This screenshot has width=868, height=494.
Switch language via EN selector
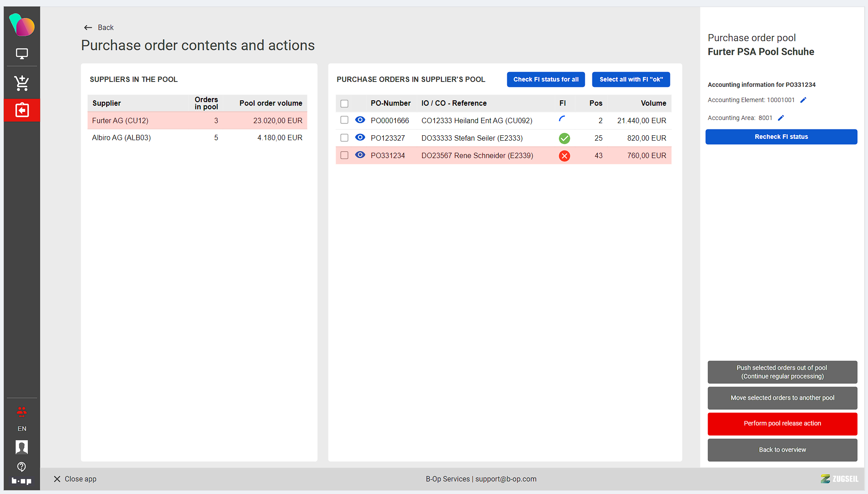coord(22,429)
